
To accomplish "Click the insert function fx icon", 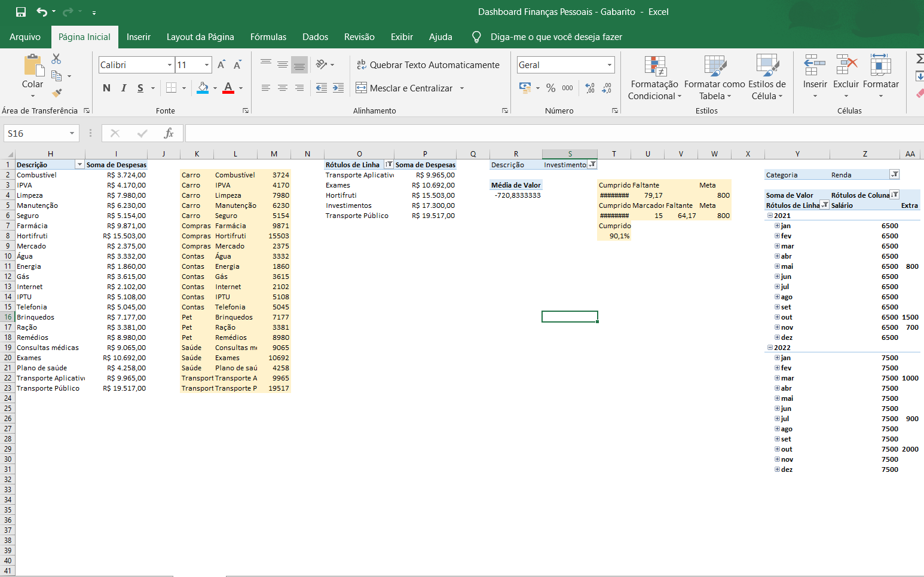I will coord(169,133).
